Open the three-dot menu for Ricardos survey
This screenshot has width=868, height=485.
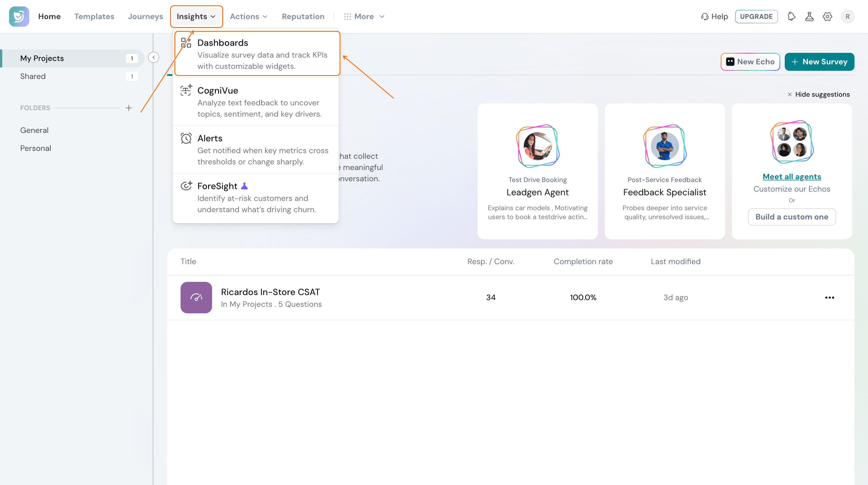click(x=829, y=298)
